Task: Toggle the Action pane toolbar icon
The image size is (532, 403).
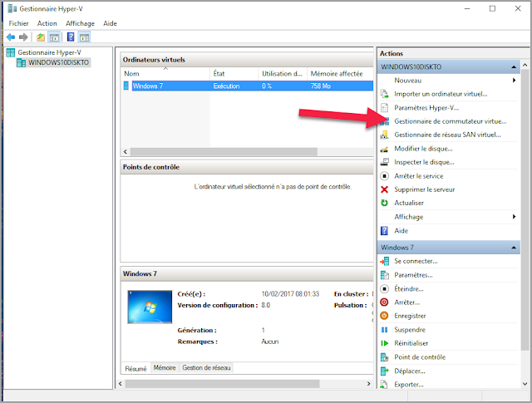Action: pos(84,37)
